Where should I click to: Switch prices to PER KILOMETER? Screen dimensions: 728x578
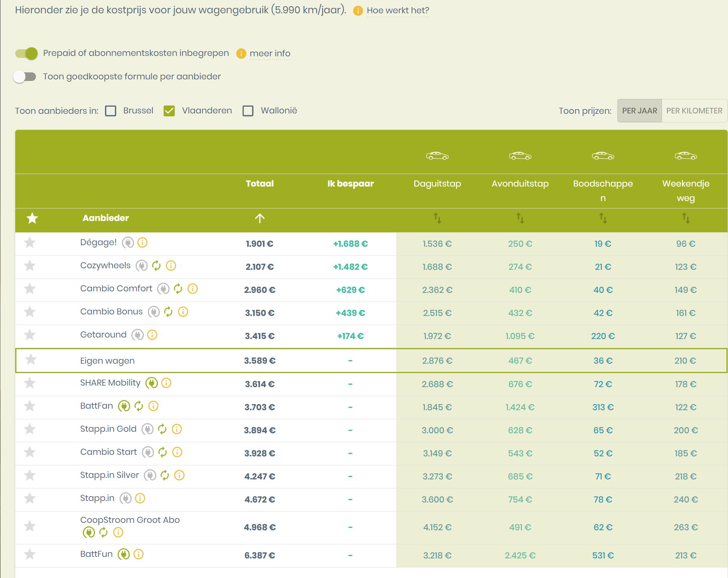coord(694,111)
